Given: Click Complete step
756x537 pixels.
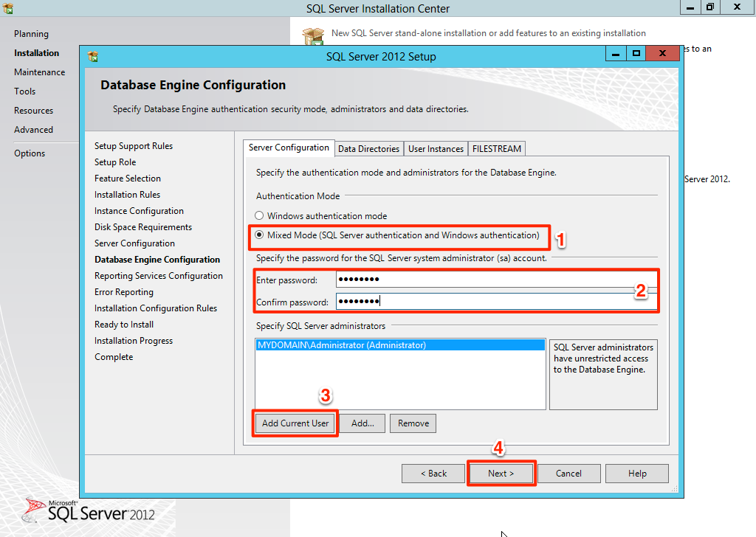Looking at the screenshot, I should [x=114, y=357].
